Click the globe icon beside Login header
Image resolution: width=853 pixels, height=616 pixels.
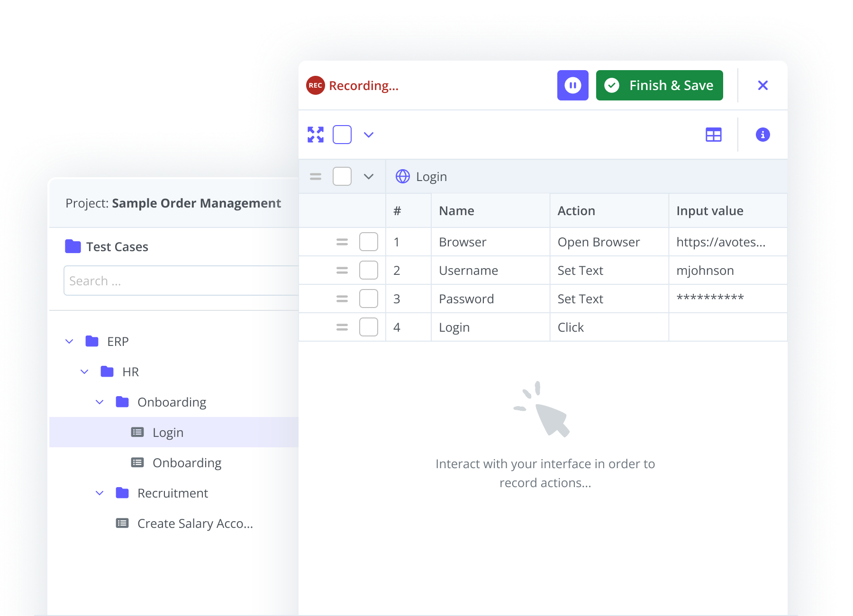[402, 176]
